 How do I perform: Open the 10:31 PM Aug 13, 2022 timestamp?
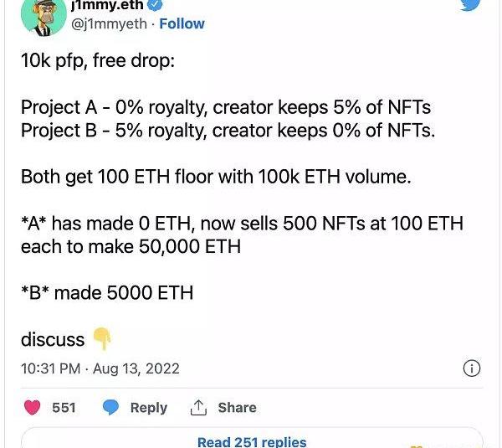tap(100, 368)
